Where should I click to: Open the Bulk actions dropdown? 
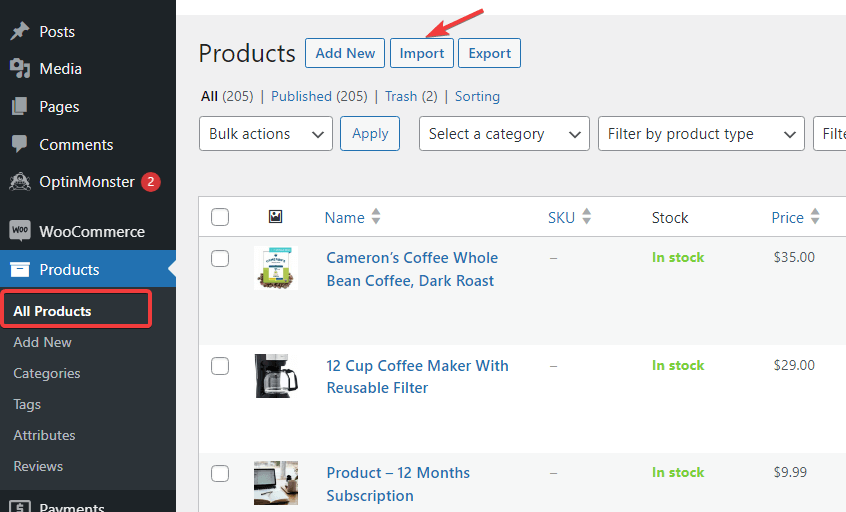pos(265,134)
